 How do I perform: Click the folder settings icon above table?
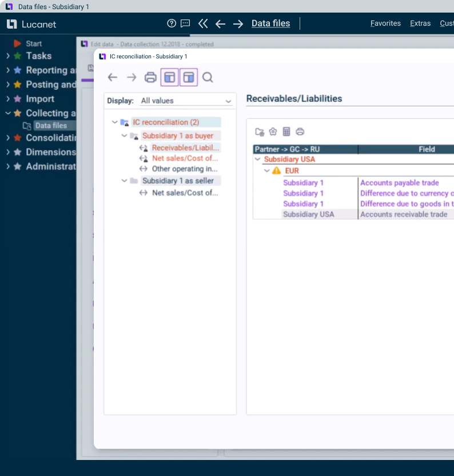click(x=260, y=132)
